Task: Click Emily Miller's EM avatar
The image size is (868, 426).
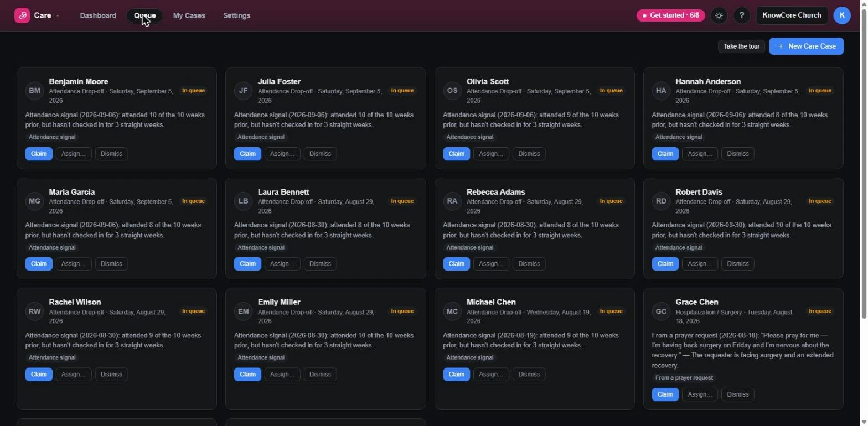Action: (243, 311)
